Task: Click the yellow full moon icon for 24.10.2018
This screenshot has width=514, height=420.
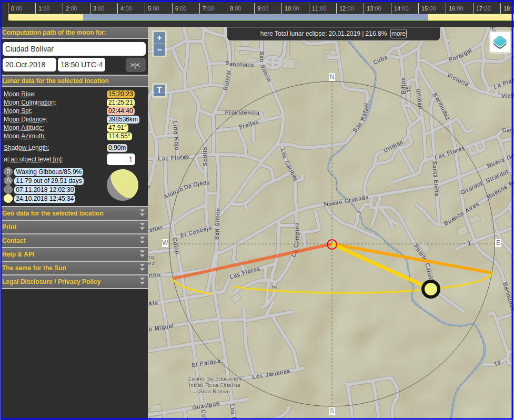Action: (8, 198)
